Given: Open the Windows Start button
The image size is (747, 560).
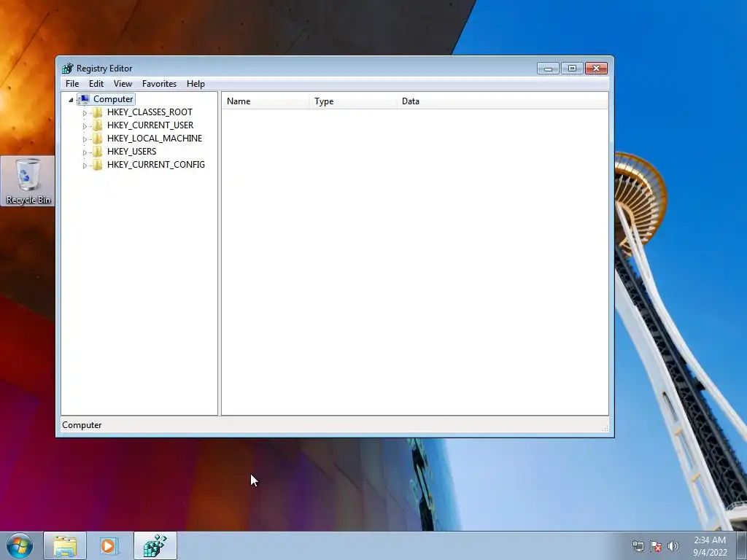Looking at the screenshot, I should point(20,545).
